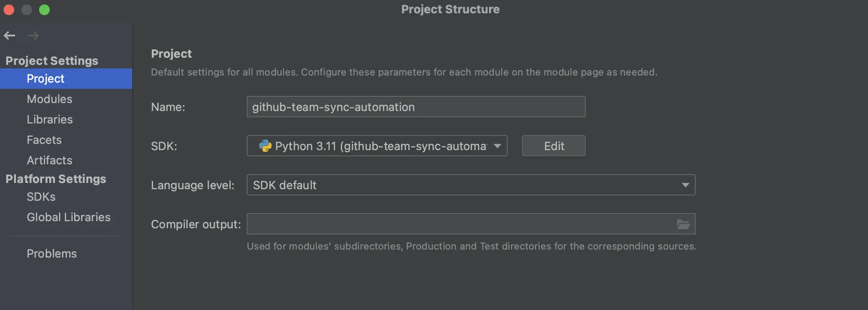Viewport: 868px width, 310px height.
Task: Open the SDK dropdown arrow
Action: (x=497, y=146)
